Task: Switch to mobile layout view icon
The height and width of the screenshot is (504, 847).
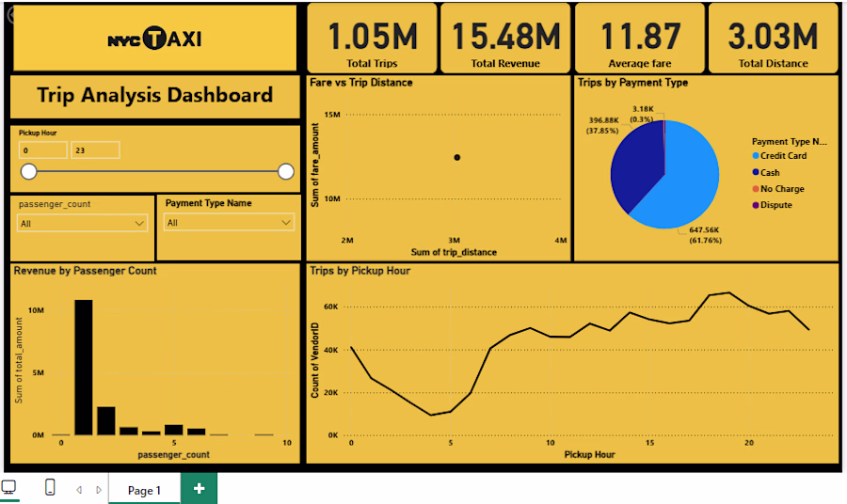Action: tap(50, 487)
